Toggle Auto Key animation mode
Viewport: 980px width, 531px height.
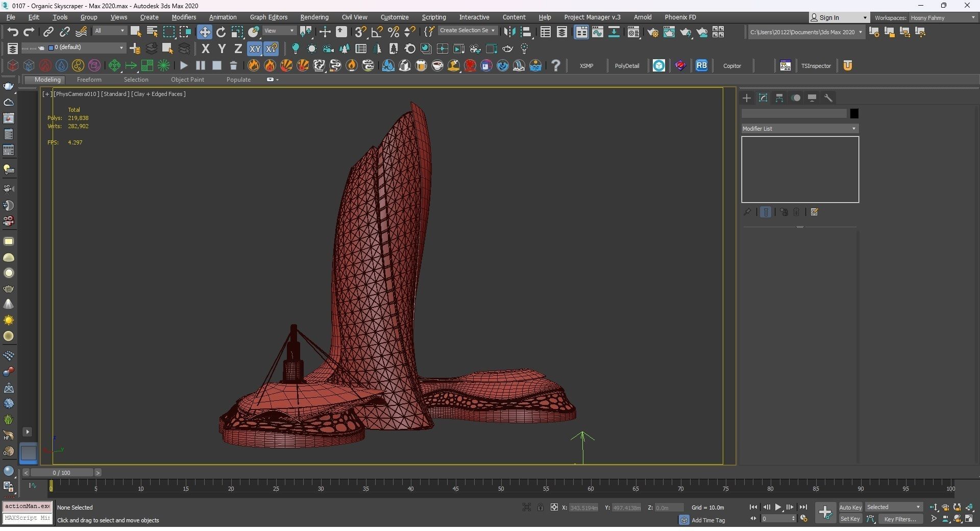[850, 508]
